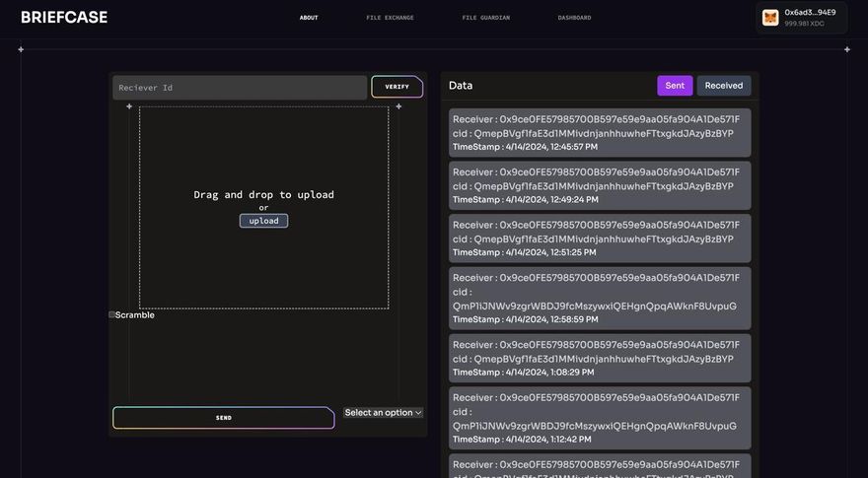Select record timestamped 12:49:24 PM

(x=600, y=185)
